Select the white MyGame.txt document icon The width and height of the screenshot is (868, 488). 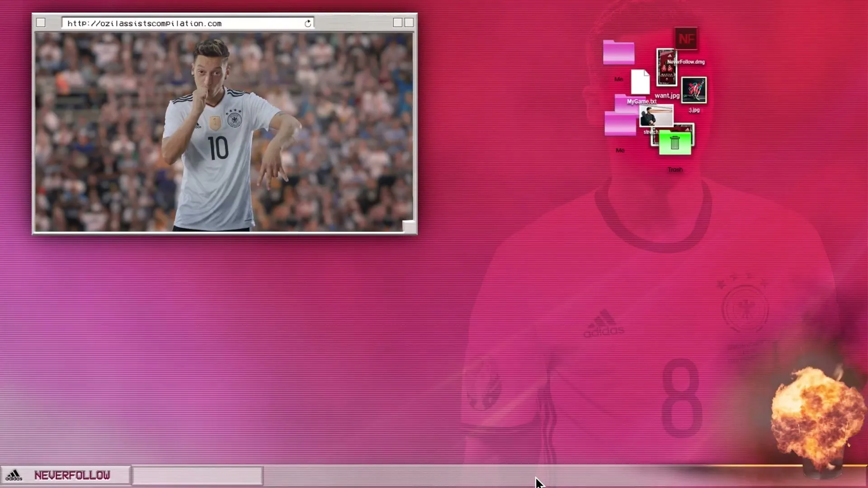pyautogui.click(x=640, y=82)
